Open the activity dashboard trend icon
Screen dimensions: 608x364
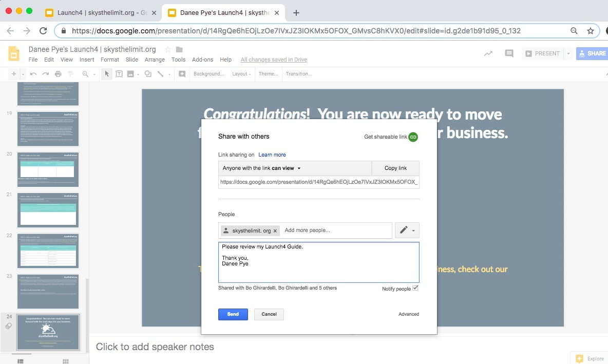488,53
